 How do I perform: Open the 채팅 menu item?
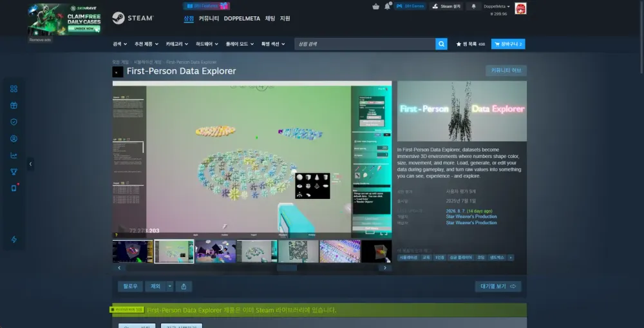pos(270,19)
